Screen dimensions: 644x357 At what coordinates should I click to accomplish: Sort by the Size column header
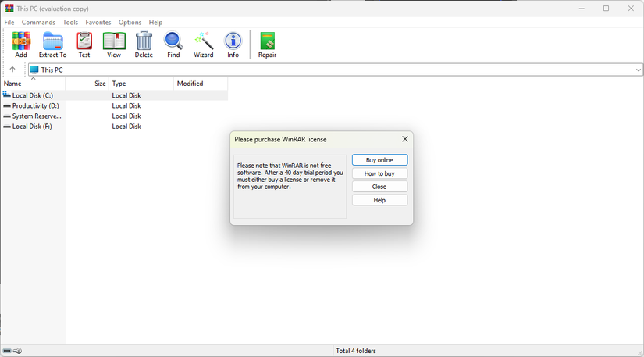click(x=87, y=84)
